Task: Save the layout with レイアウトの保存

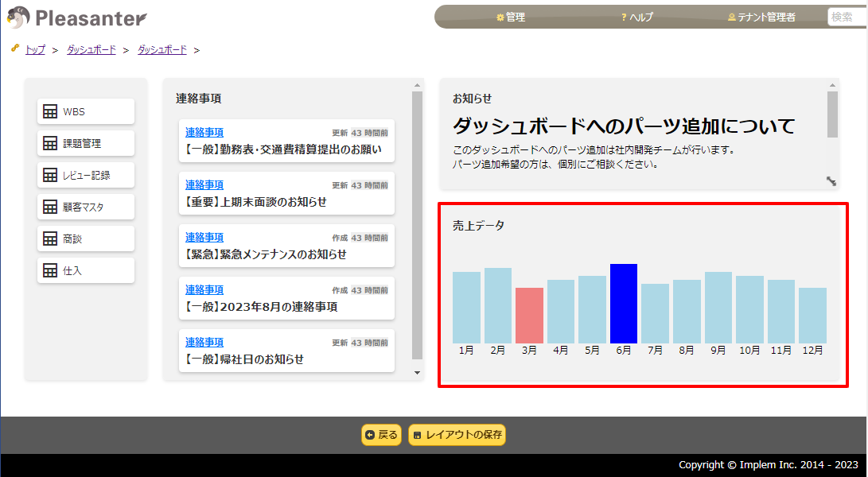Action: (x=457, y=436)
